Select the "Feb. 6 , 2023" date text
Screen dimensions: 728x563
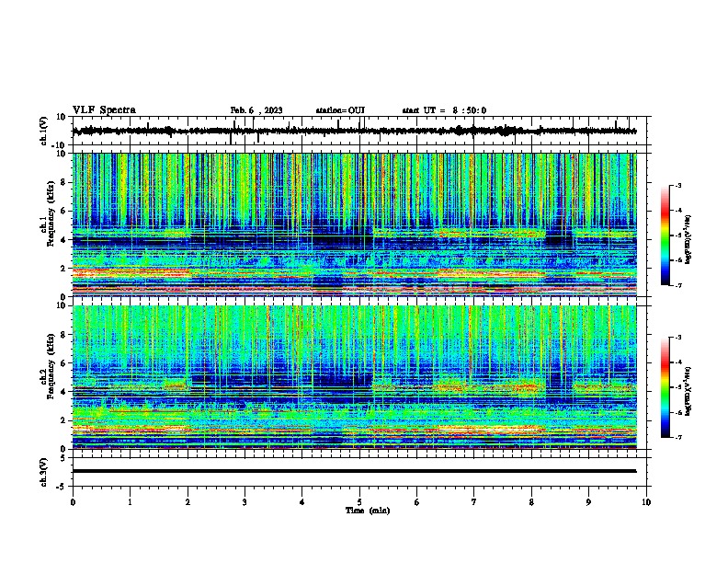point(256,110)
